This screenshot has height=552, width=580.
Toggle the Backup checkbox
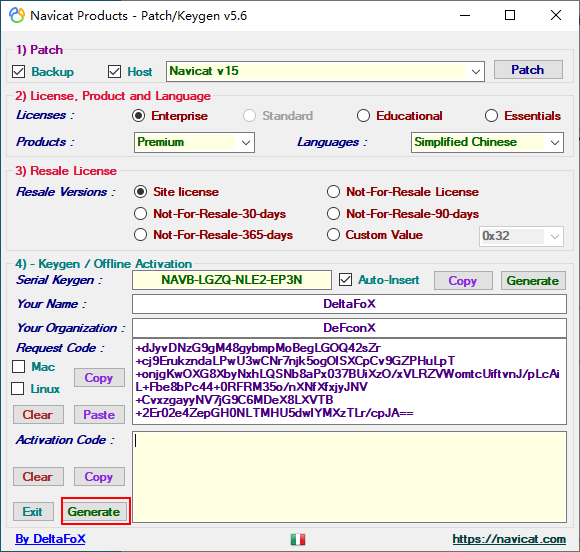pyautogui.click(x=18, y=71)
